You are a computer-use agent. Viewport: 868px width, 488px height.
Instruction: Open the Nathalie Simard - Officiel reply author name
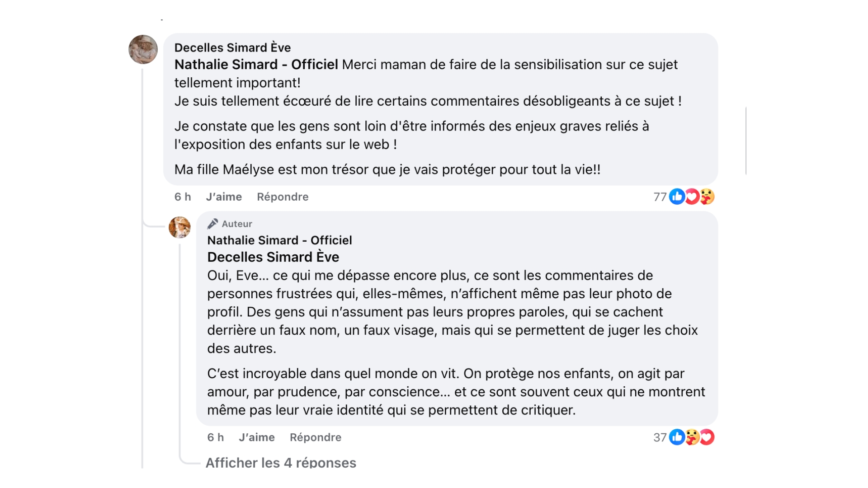tap(279, 240)
